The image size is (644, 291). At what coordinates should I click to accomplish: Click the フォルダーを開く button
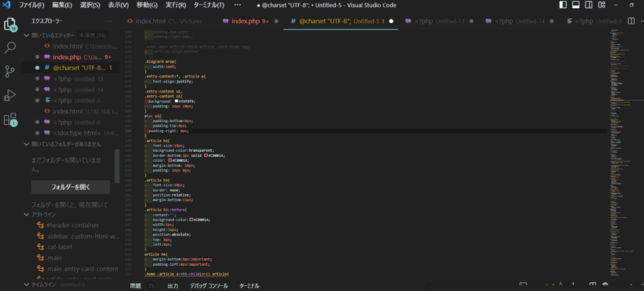pos(70,187)
